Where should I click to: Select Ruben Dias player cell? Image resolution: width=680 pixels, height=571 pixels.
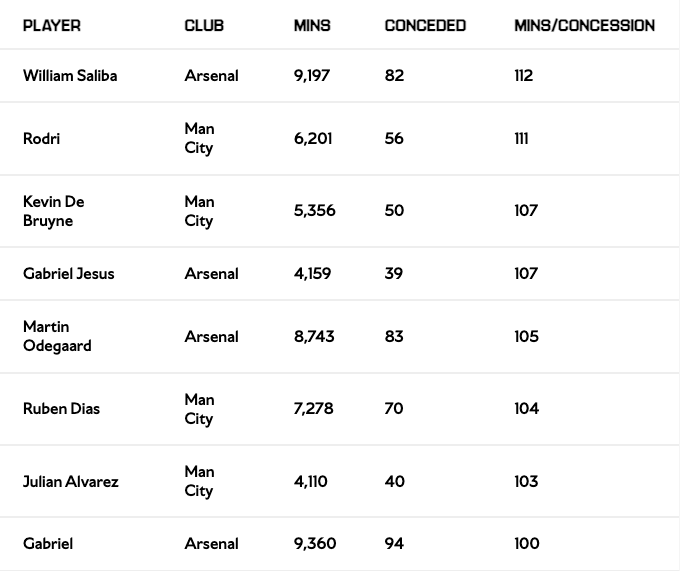(61, 409)
